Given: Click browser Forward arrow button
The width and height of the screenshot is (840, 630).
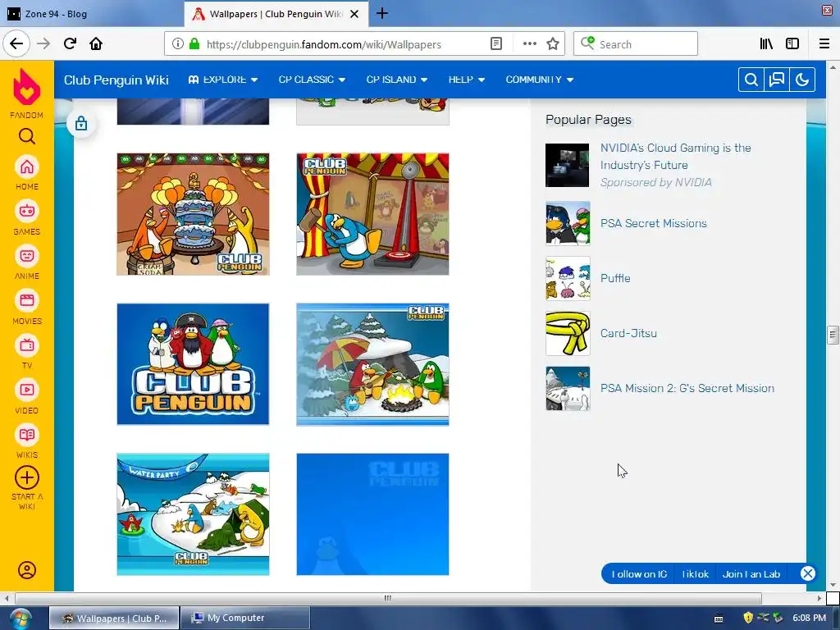Looking at the screenshot, I should (43, 43).
